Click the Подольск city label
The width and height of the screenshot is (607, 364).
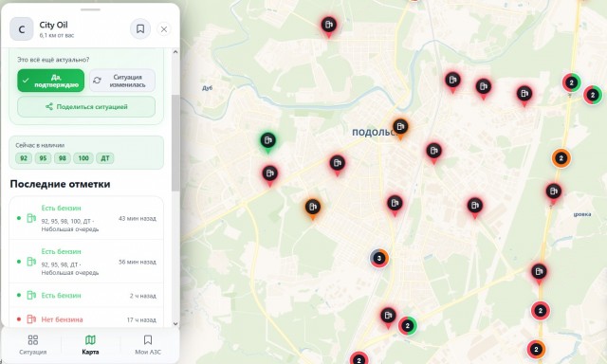point(375,132)
